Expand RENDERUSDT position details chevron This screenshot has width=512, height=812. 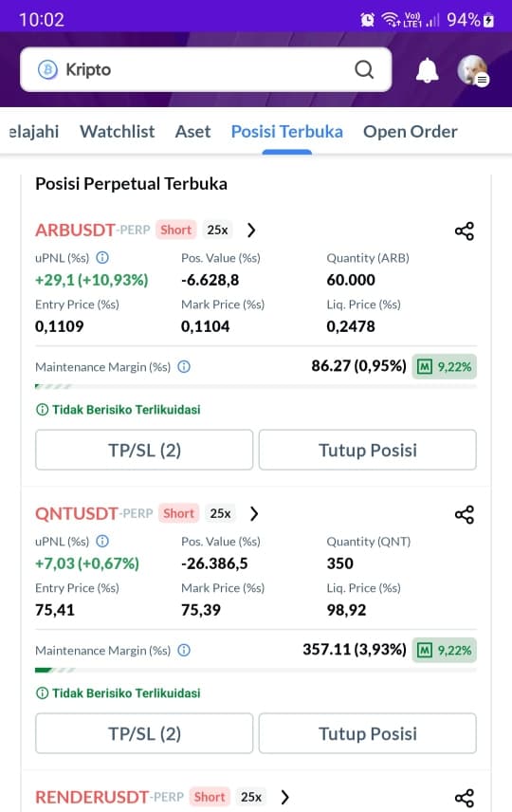[284, 797]
